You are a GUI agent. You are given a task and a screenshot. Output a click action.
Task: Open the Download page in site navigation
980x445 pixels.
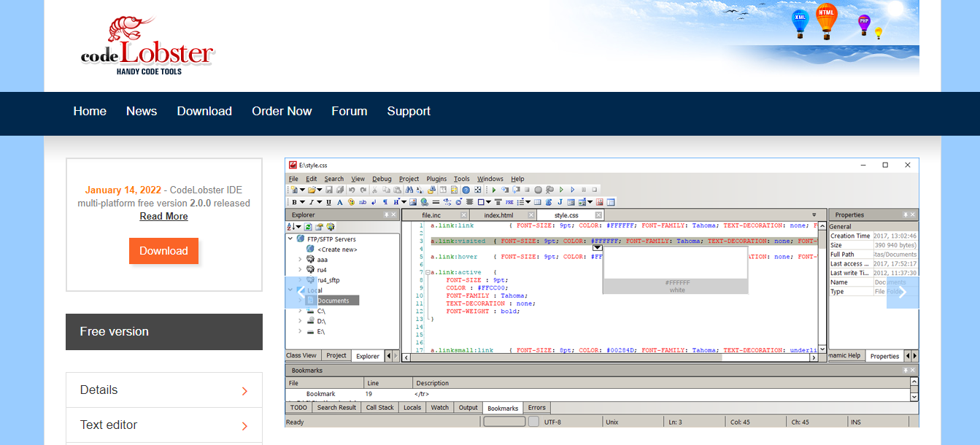pos(204,111)
